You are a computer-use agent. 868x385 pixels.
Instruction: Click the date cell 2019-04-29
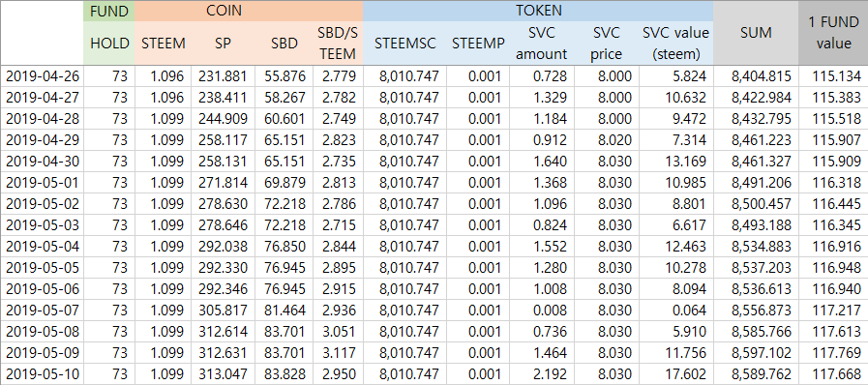(42, 140)
